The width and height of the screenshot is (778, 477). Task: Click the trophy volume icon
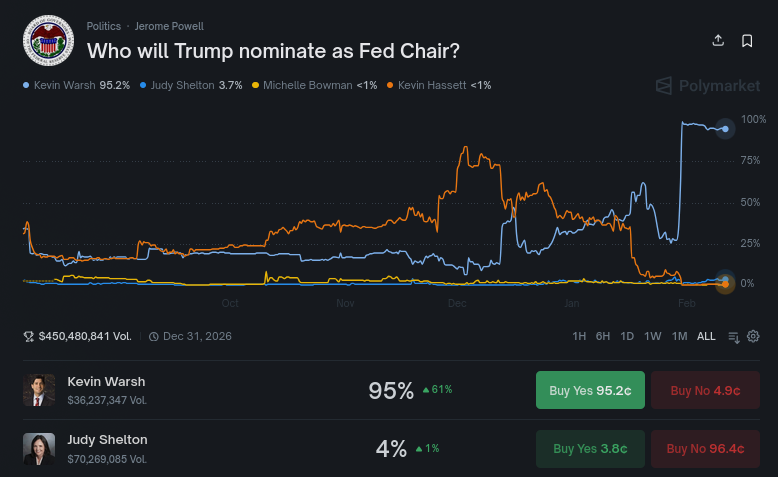coord(29,337)
